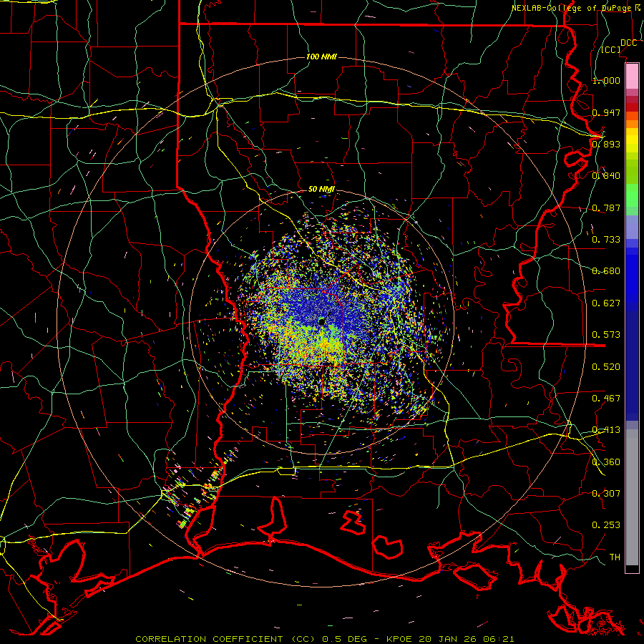Click the 0.253 value on the color scale
644x644 pixels.
(x=606, y=525)
